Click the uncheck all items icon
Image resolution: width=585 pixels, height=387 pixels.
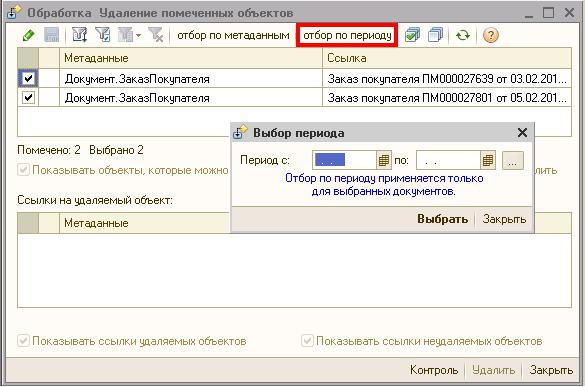click(x=435, y=35)
